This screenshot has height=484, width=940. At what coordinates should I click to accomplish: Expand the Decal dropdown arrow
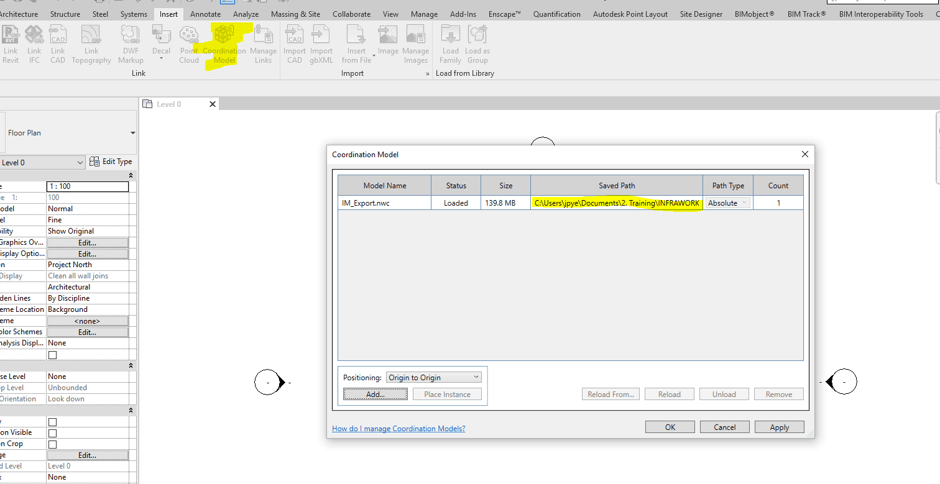pos(161,61)
